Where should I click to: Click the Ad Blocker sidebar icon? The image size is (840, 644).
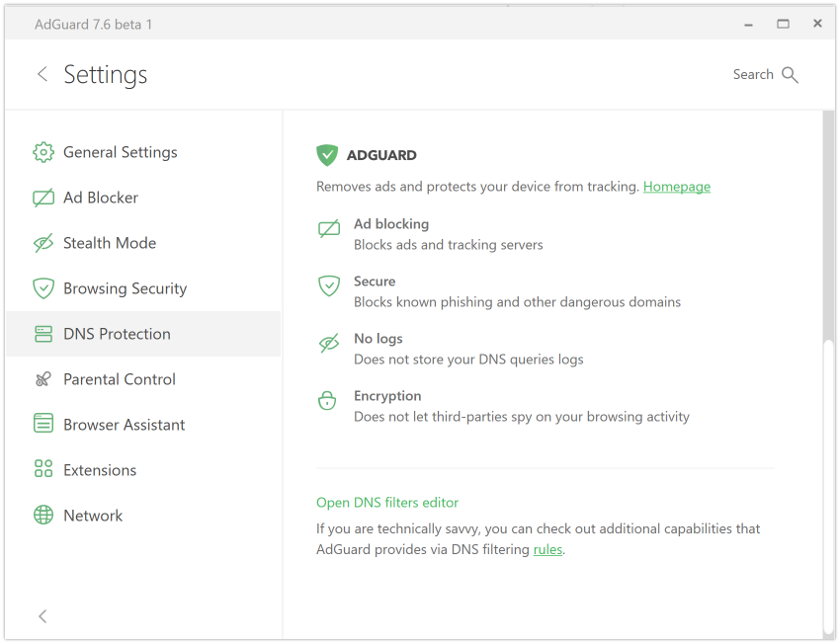point(42,198)
